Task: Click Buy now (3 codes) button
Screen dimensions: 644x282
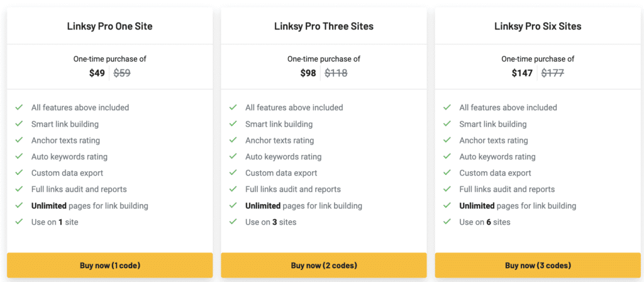Action: (x=538, y=266)
